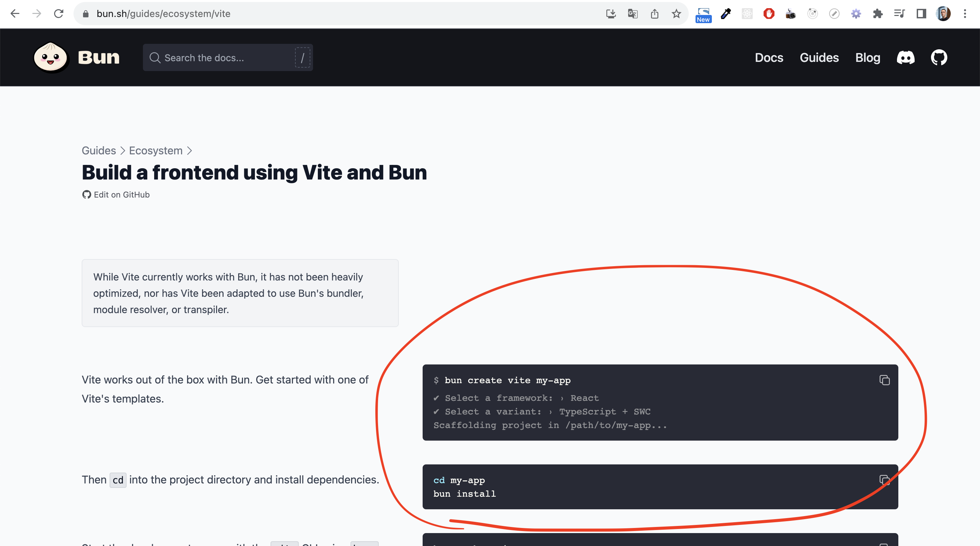Screen dimensions: 980x546
Task: Go to Ecosystem breadcrumb
Action: coord(156,151)
